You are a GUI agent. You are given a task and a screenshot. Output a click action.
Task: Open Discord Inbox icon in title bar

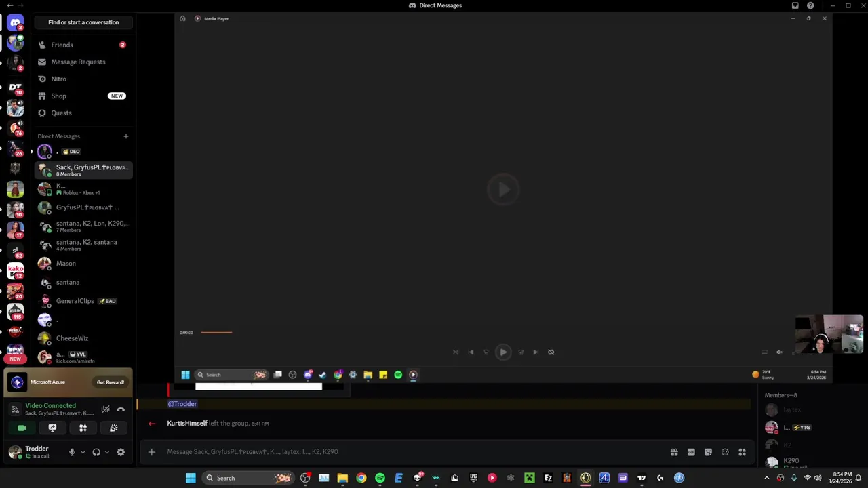click(795, 5)
